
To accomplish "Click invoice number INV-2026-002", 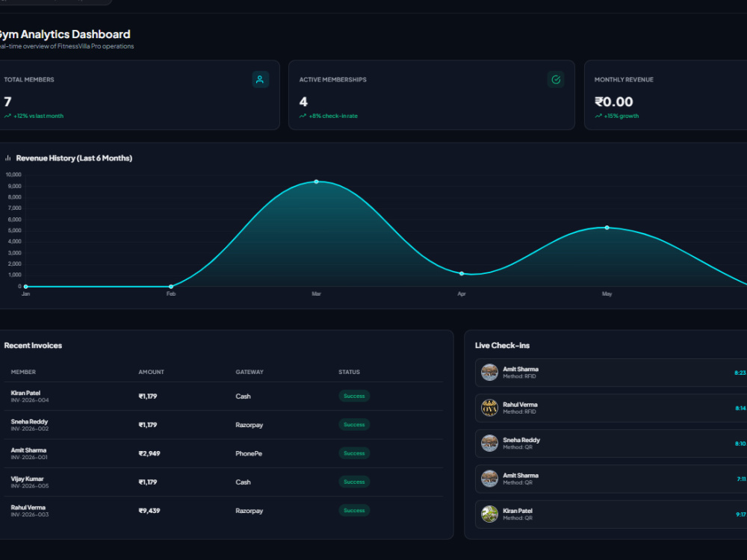I will coord(30,429).
